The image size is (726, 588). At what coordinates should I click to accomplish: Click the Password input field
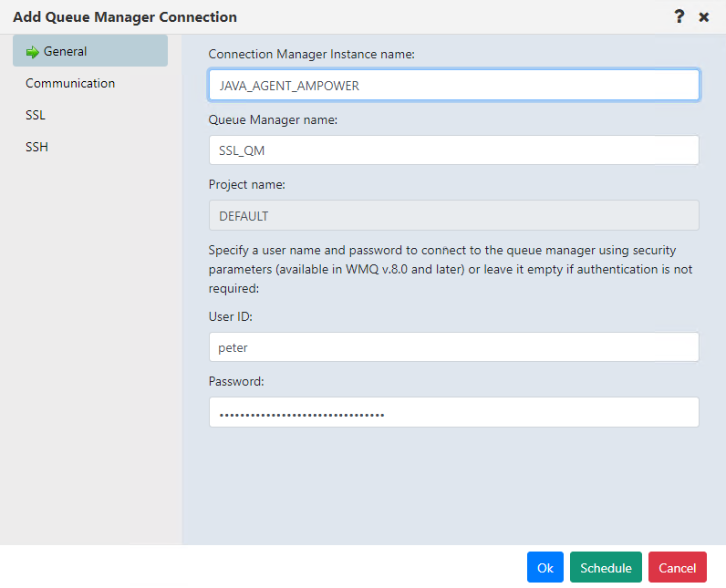click(454, 412)
